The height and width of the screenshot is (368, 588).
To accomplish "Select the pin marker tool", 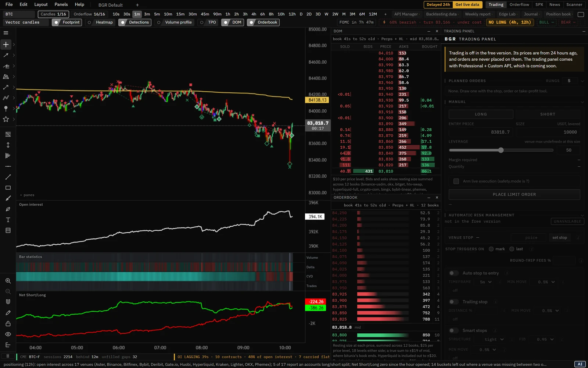I will click(x=6, y=109).
